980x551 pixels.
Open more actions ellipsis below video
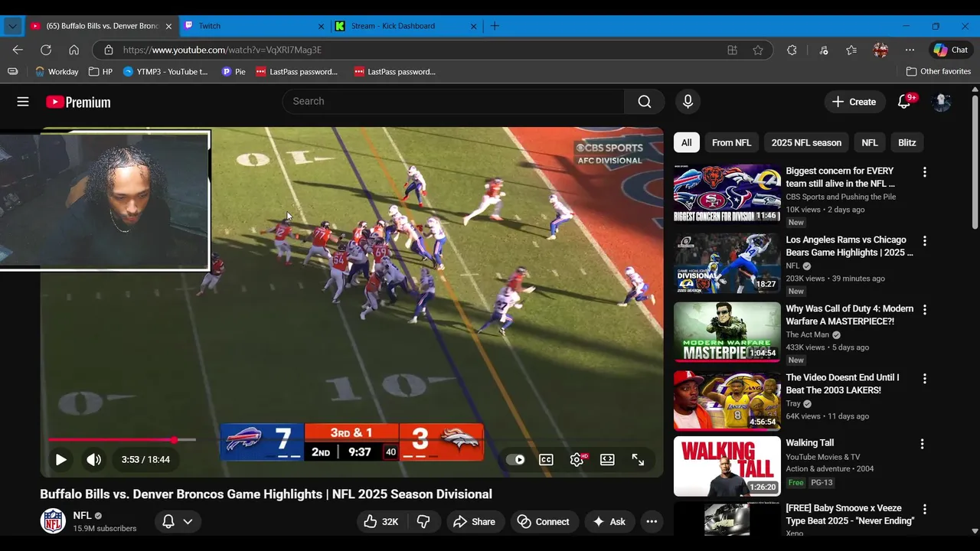click(x=652, y=522)
